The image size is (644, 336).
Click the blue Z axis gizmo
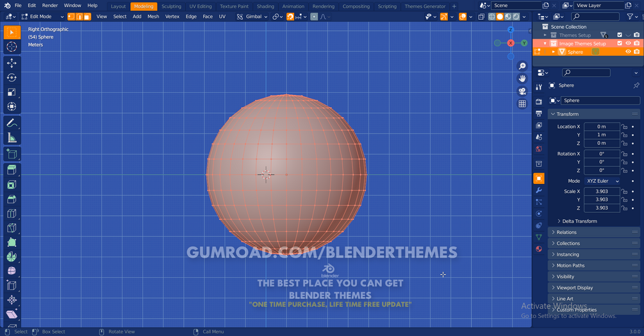(x=511, y=29)
